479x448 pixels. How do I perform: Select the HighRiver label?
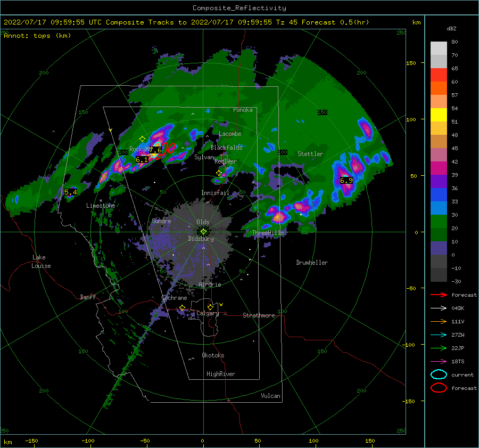pos(221,374)
